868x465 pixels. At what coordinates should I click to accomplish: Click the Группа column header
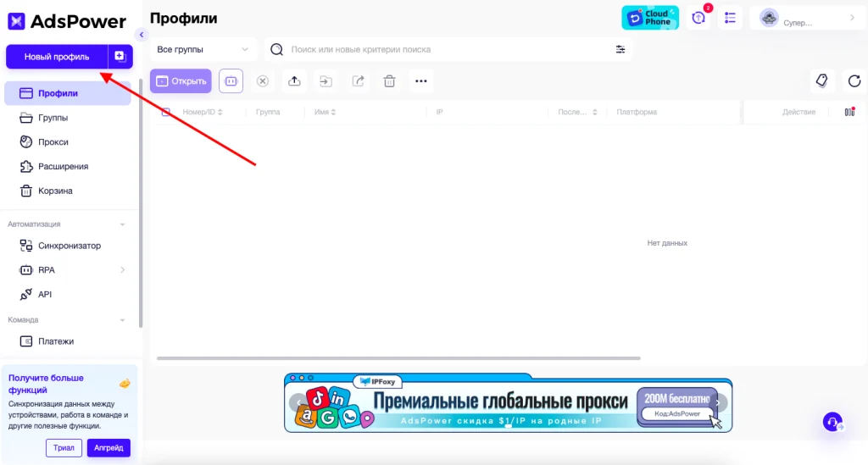tap(268, 112)
